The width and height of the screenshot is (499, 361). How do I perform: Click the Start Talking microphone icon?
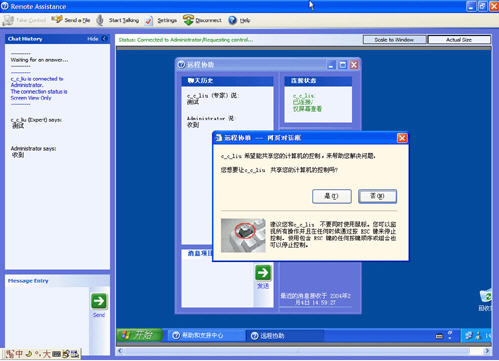100,20
